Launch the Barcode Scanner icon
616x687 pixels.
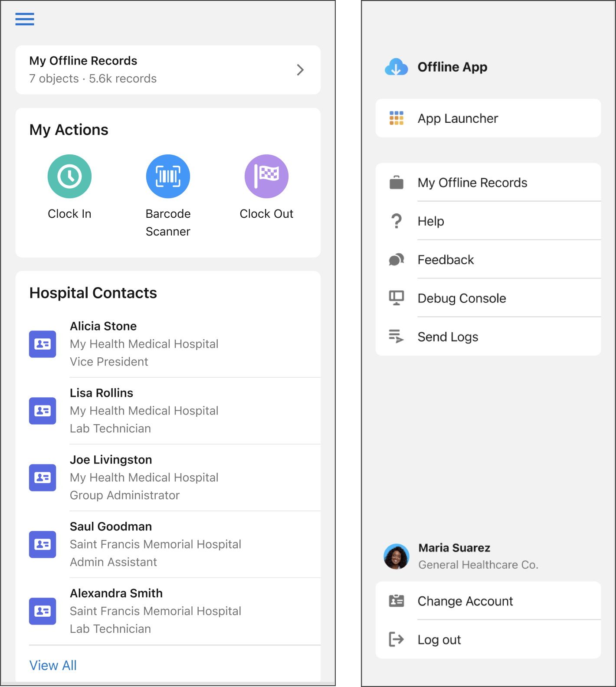[168, 177]
